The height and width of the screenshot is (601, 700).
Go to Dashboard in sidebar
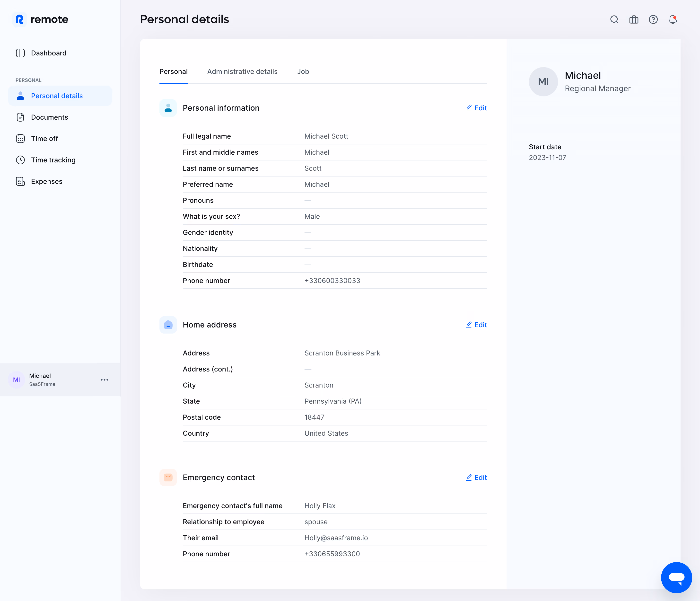(49, 53)
